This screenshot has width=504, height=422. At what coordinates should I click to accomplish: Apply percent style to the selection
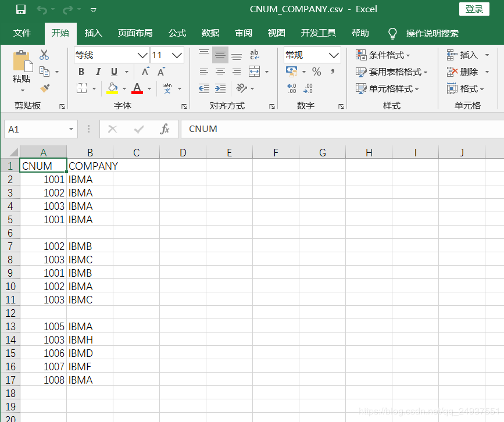click(317, 71)
